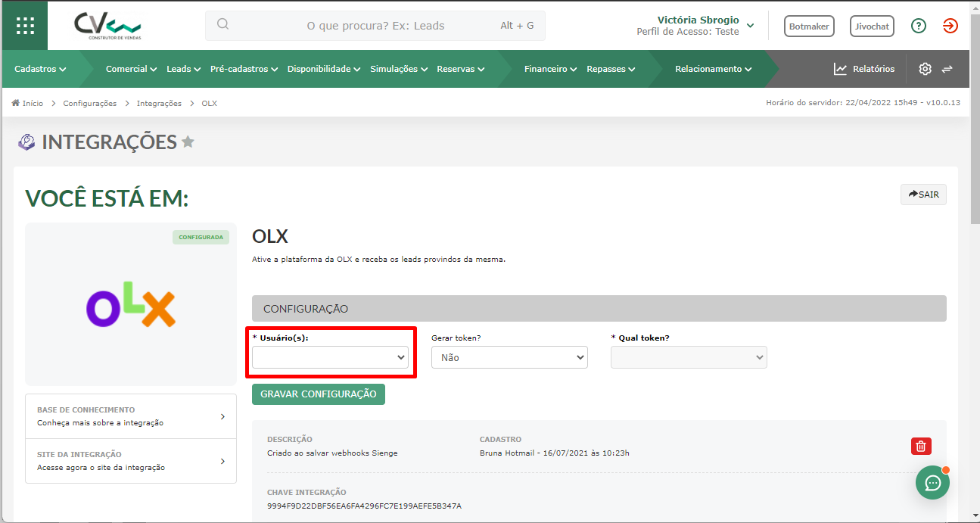The height and width of the screenshot is (523, 980).
Task: Favorite Integrações with the star icon
Action: click(x=188, y=142)
